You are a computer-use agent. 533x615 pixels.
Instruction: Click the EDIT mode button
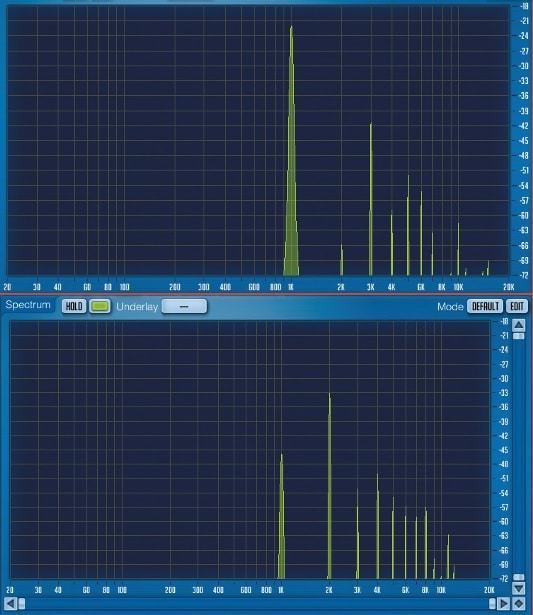tap(517, 306)
